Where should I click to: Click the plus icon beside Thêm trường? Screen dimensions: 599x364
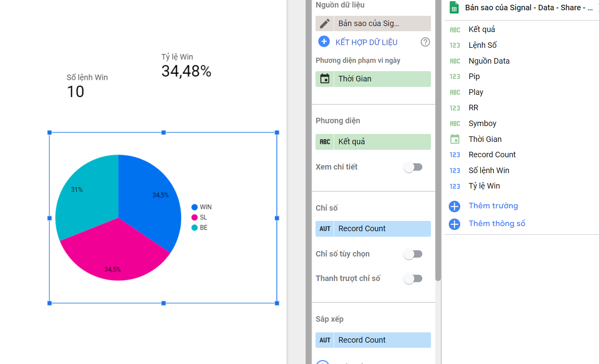pos(455,206)
